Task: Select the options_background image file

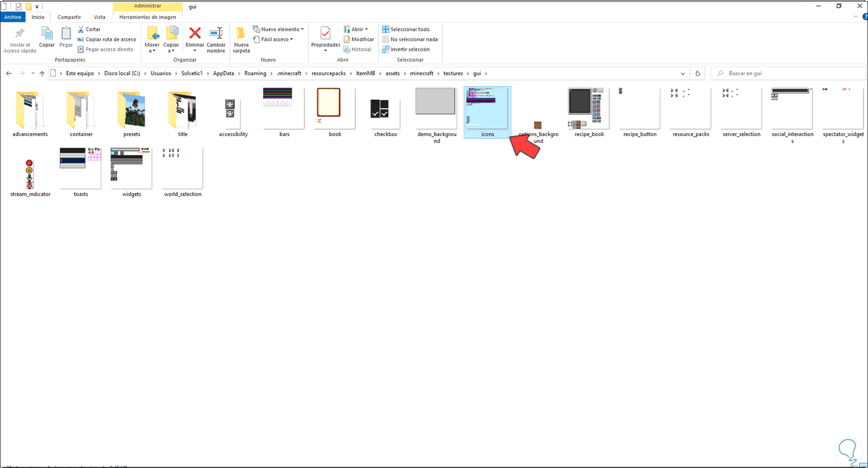Action: click(x=538, y=132)
